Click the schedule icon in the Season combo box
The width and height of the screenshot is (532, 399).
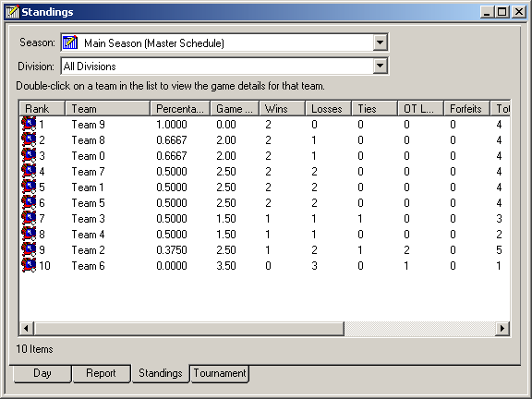(70, 42)
